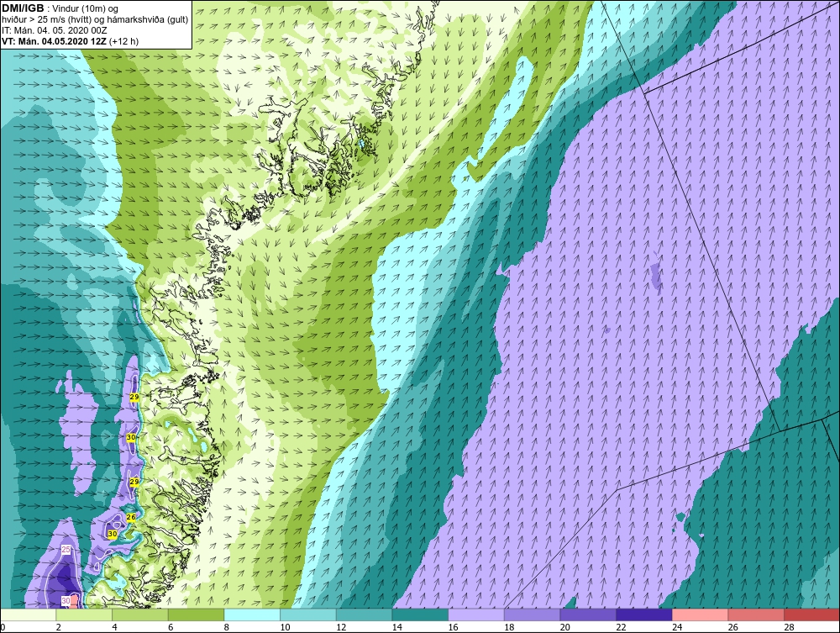This screenshot has width=840, height=633.
Task: Click the white "25" gust contour label
Action: (66, 550)
